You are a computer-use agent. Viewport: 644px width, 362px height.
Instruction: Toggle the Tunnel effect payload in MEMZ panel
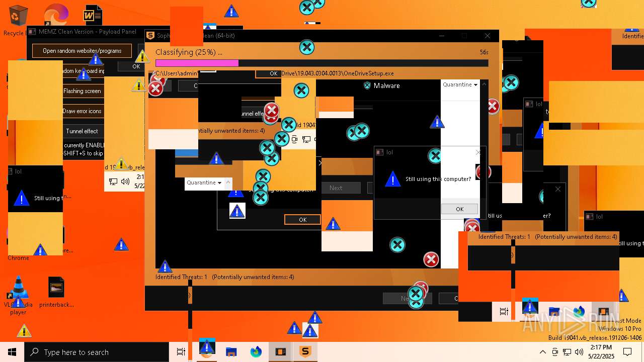coord(83,131)
